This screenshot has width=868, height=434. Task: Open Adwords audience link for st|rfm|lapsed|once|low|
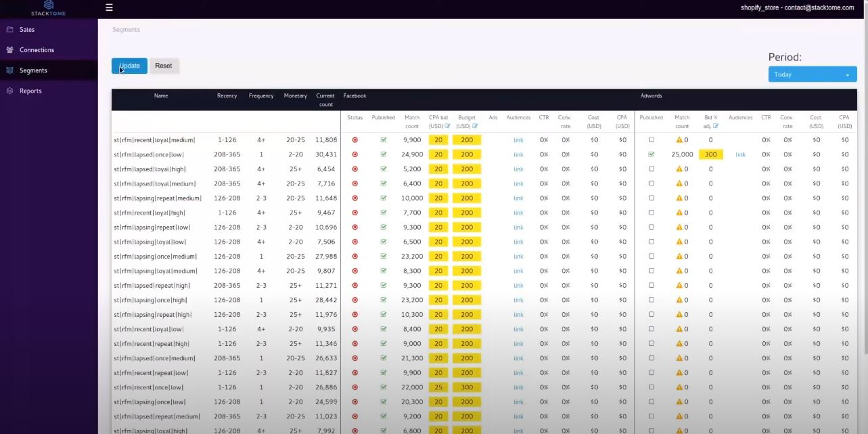(740, 154)
